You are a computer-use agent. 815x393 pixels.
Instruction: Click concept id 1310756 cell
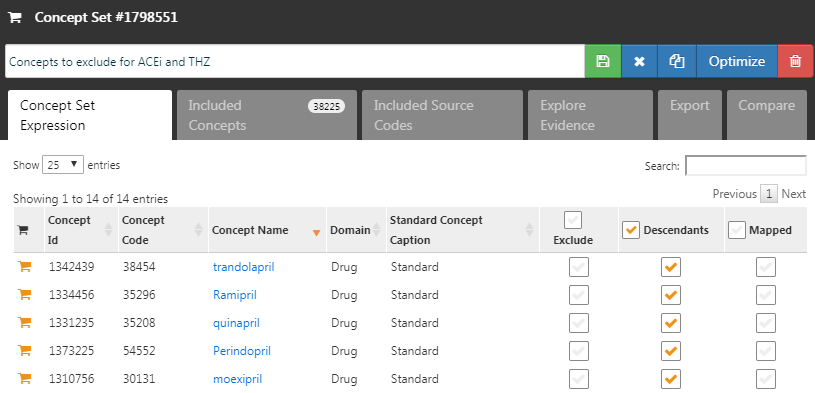point(72,379)
